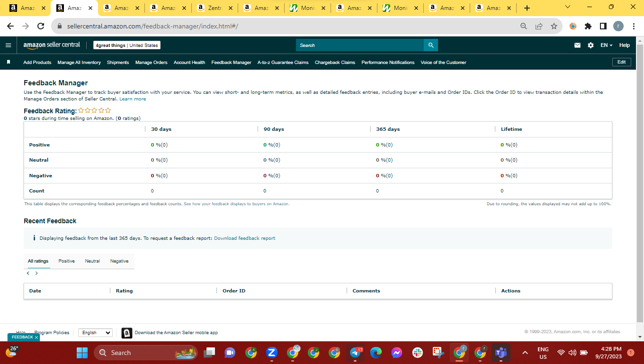Image resolution: width=644 pixels, height=364 pixels.
Task: Open the 4great things United States account switcher
Action: tap(127, 45)
